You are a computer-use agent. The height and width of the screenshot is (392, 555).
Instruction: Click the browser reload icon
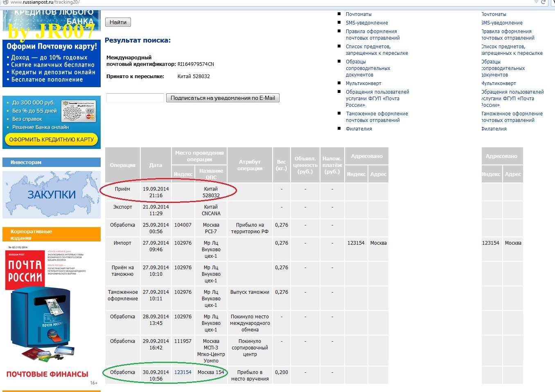click(544, 2)
